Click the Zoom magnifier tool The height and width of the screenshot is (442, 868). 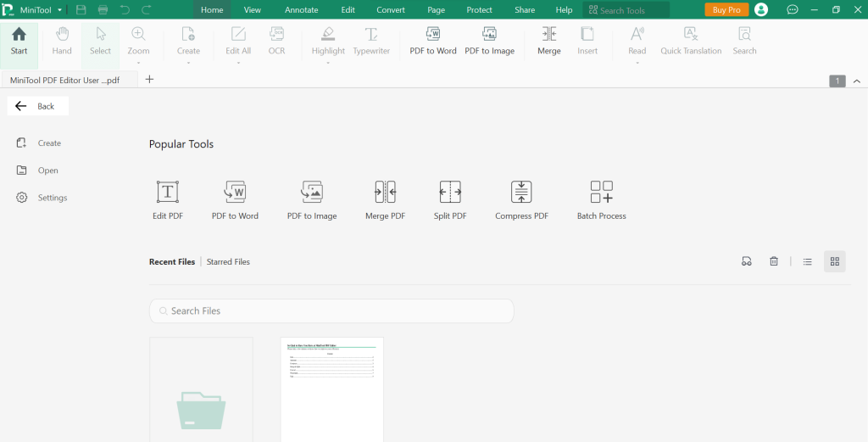click(x=138, y=42)
